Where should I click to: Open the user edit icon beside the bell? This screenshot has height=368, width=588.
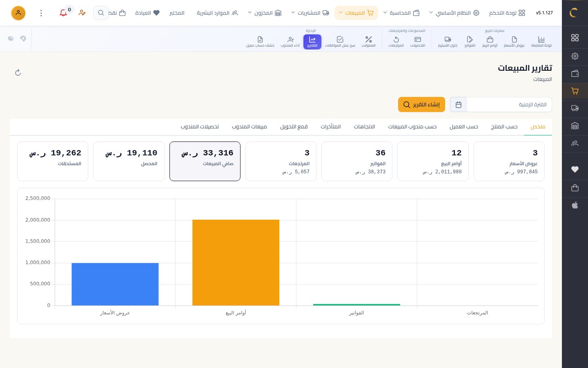coord(82,13)
